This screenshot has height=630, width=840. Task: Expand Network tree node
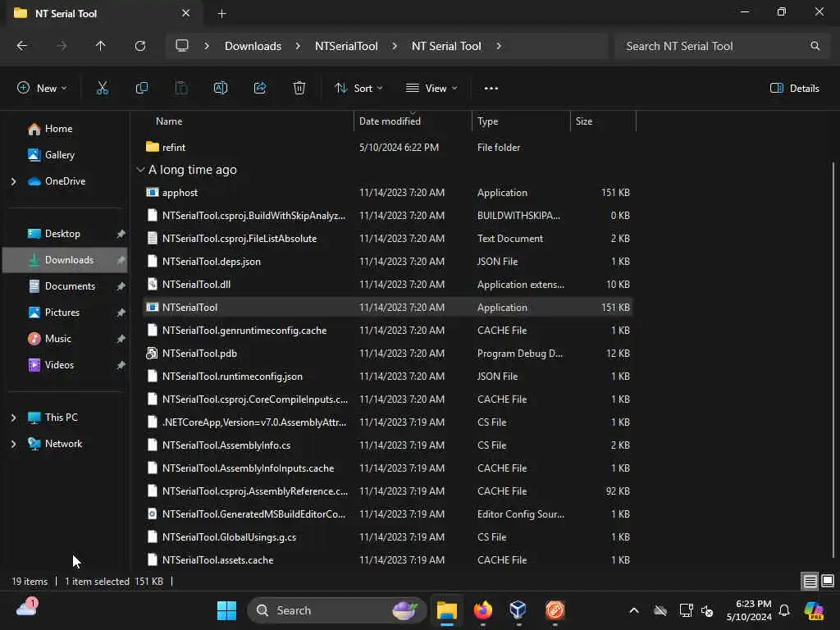click(13, 444)
